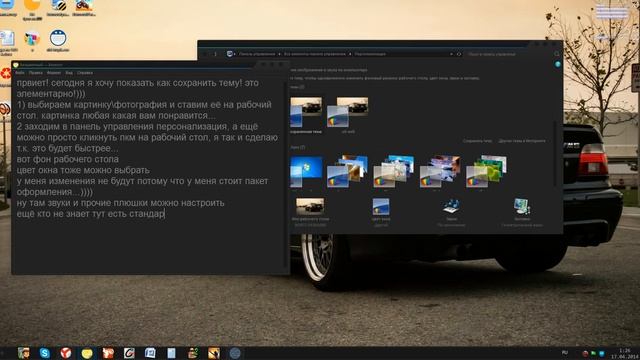Click the yellow chat bubble taskbar icon

(87, 353)
